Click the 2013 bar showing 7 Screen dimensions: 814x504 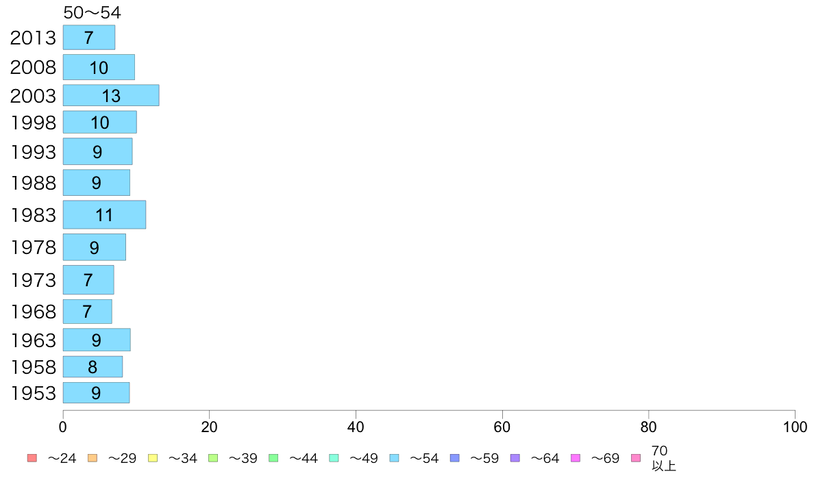click(x=89, y=38)
